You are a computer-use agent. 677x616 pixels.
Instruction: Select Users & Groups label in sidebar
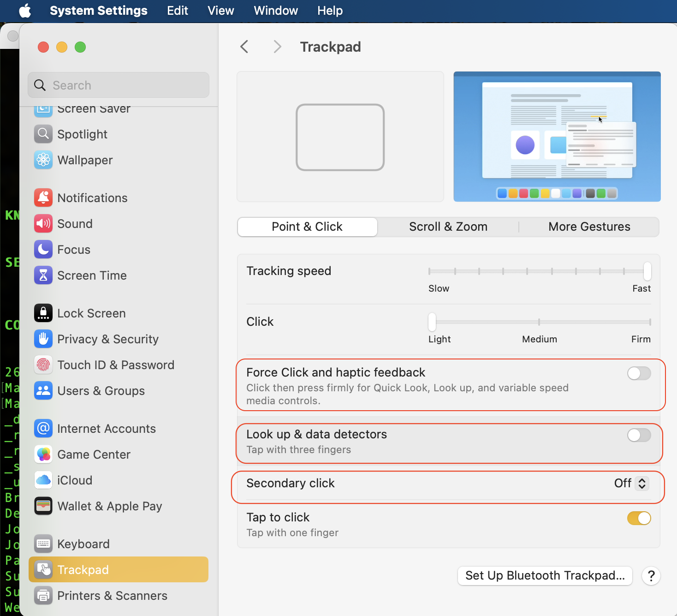coord(101,391)
